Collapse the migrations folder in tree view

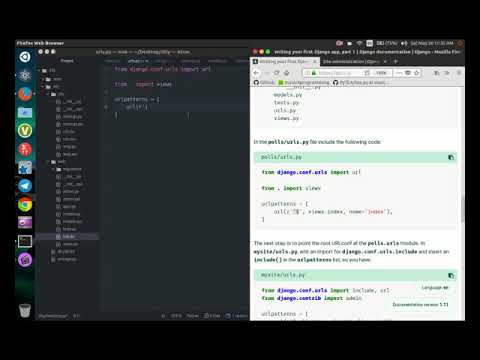tap(68, 169)
